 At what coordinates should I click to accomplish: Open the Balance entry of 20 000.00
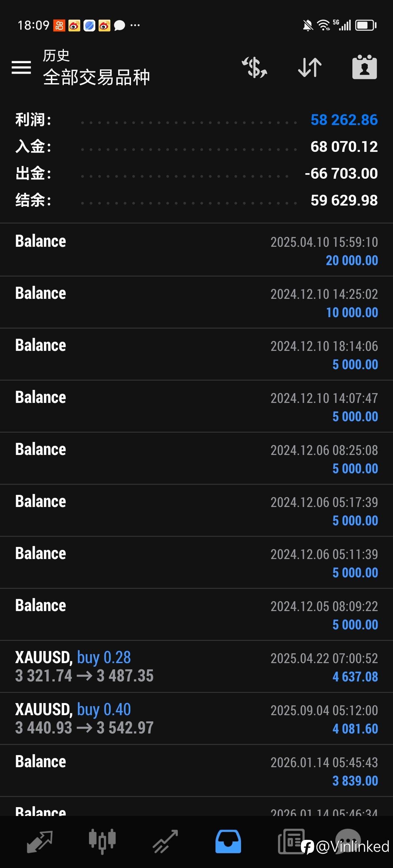[196, 250]
